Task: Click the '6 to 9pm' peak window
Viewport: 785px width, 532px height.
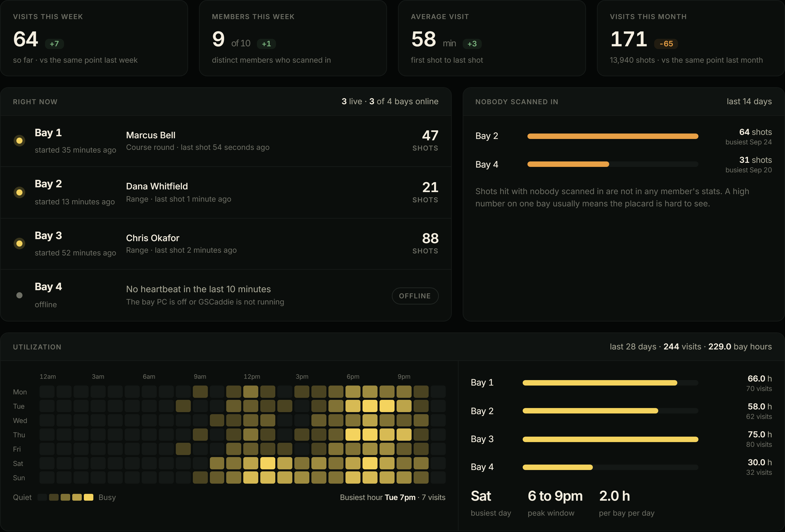Action: click(x=555, y=496)
